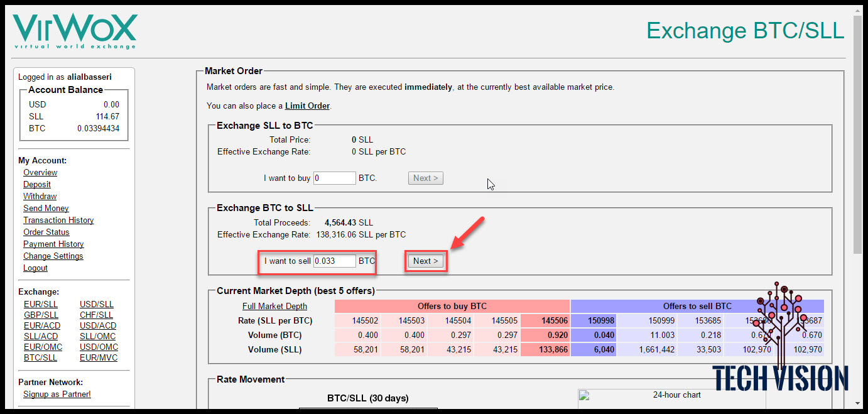
Task: View Payment History
Action: (x=53, y=244)
